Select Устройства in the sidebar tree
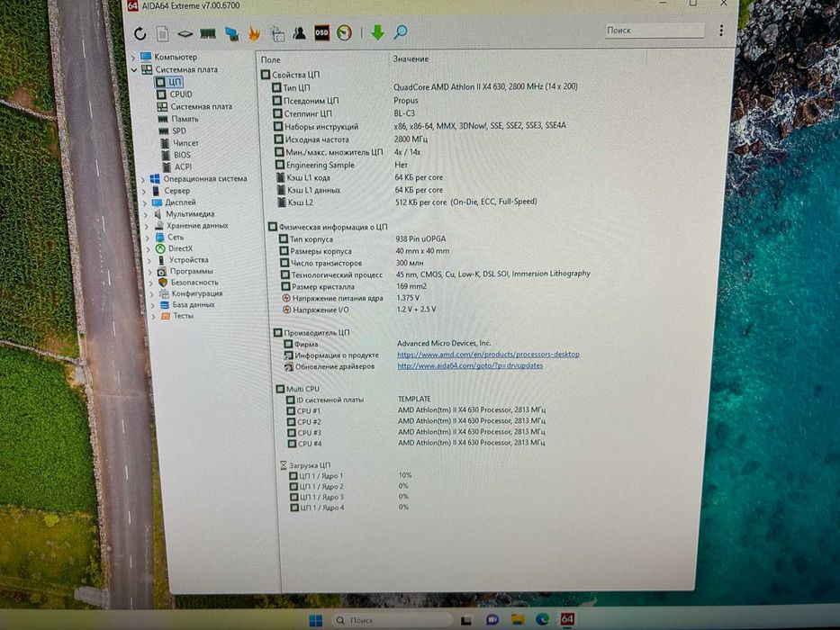840x630 pixels. 183,260
